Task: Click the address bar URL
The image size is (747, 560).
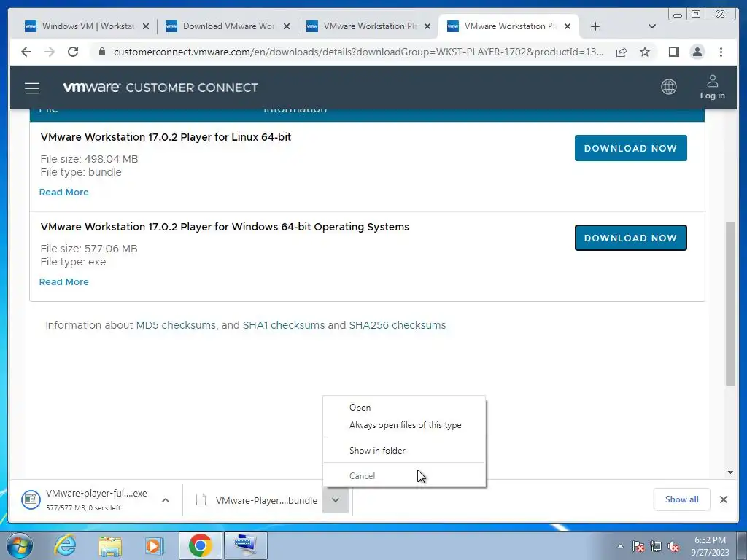Action: pyautogui.click(x=358, y=52)
